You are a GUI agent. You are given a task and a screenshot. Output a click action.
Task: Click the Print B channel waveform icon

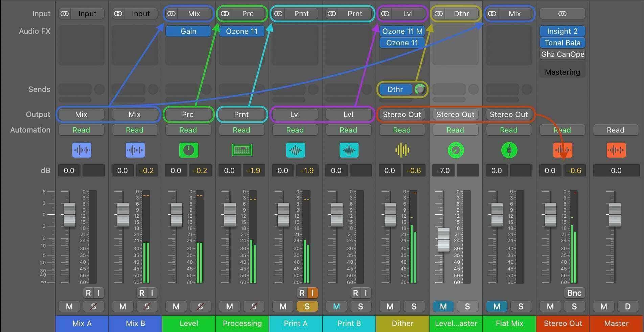click(349, 150)
